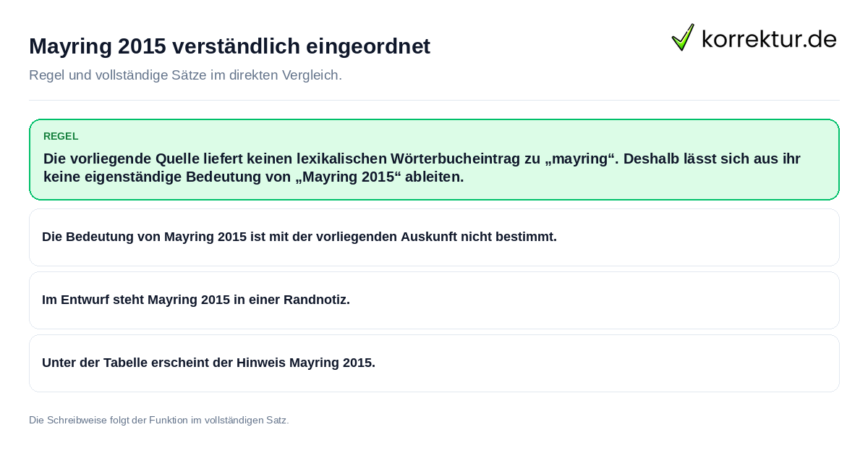Click sentence "Im Entwurf steht Mayring 2015 in einer Randnotiz."
This screenshot has width=868, height=456.
coord(196,300)
